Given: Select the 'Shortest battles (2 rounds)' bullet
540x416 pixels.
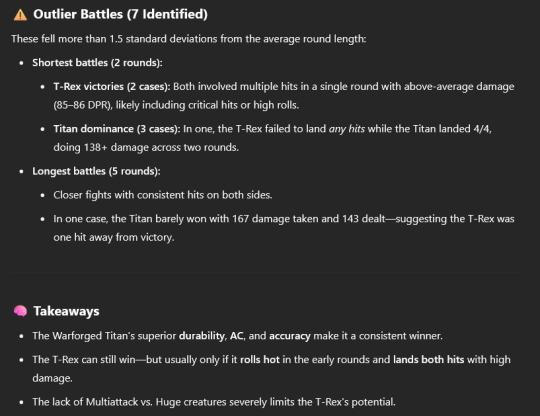Looking at the screenshot, I should (x=97, y=63).
